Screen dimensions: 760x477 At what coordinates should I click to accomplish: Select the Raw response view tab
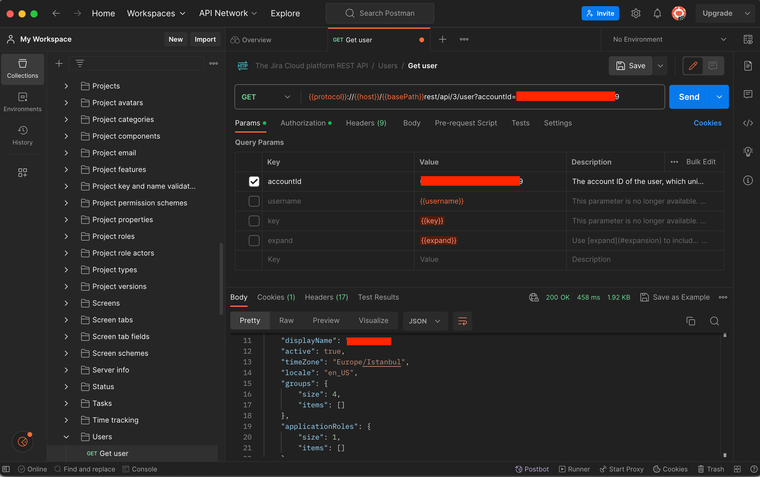pos(286,321)
